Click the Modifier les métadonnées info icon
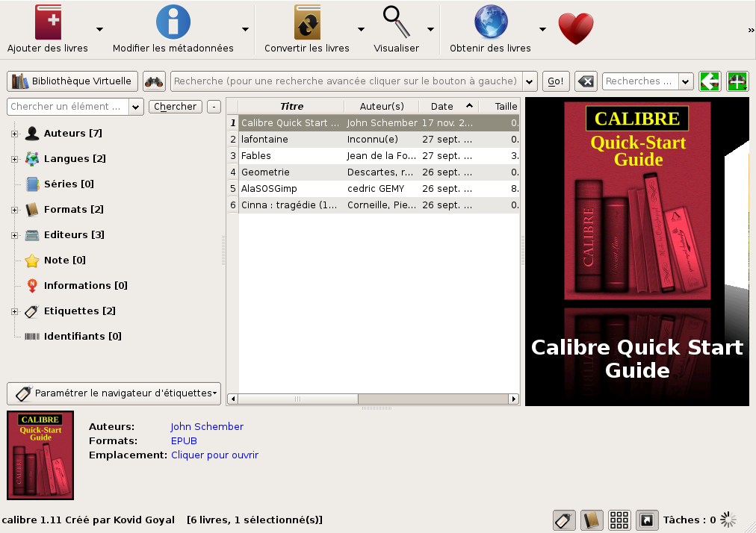 (173, 22)
